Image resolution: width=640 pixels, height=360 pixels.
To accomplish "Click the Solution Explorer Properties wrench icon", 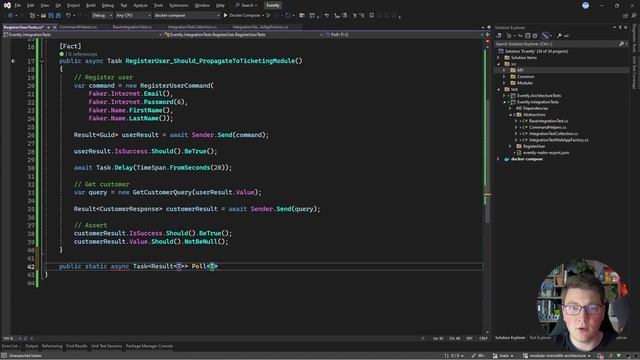I will click(x=559, y=36).
